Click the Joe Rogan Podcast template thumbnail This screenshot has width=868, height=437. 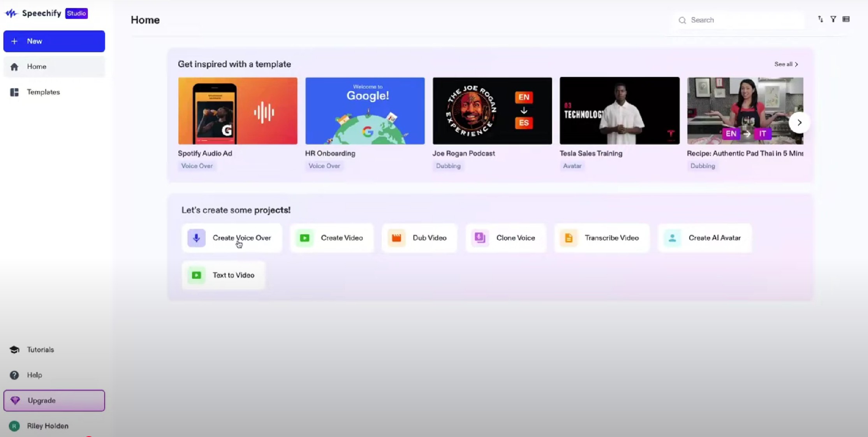click(x=492, y=111)
